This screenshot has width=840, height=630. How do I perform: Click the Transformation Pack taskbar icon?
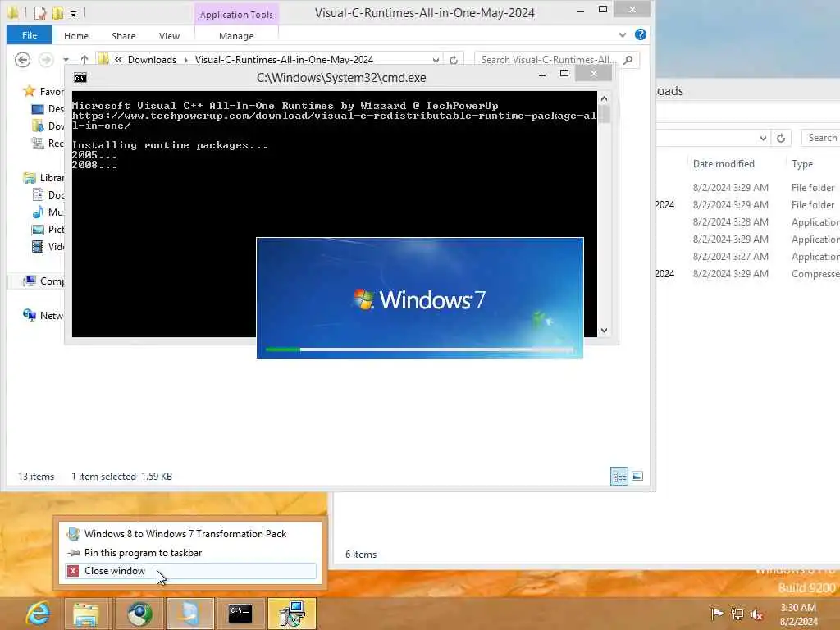point(189,614)
